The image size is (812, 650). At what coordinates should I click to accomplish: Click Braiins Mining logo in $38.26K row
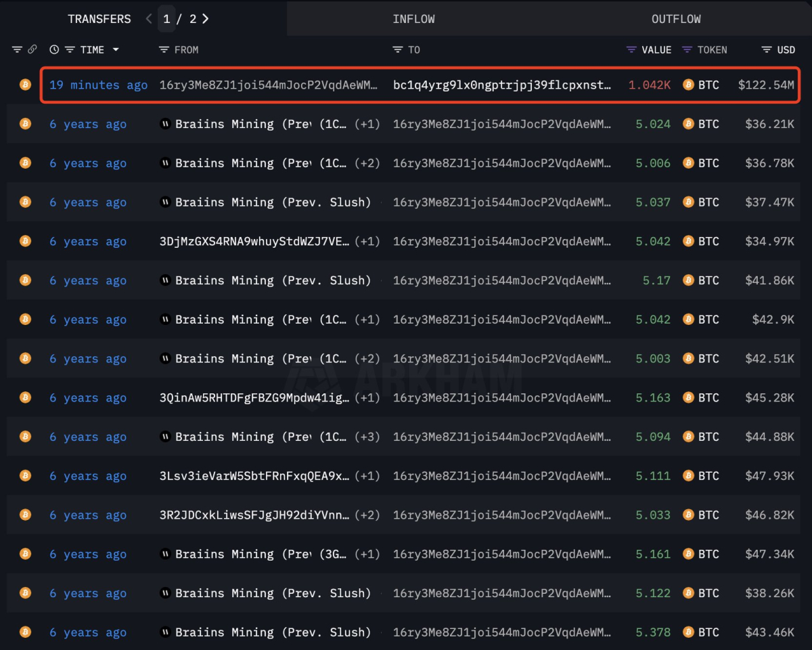point(165,594)
